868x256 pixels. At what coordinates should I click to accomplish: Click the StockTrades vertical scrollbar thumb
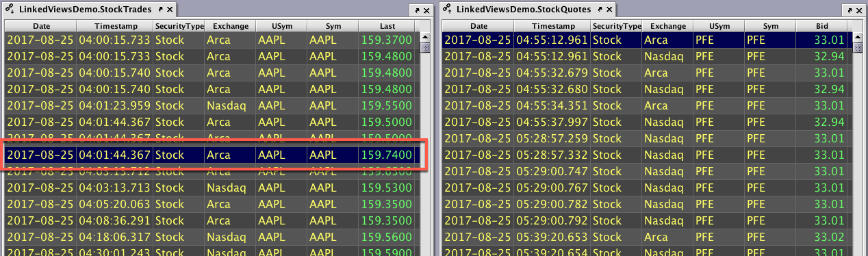click(x=425, y=48)
